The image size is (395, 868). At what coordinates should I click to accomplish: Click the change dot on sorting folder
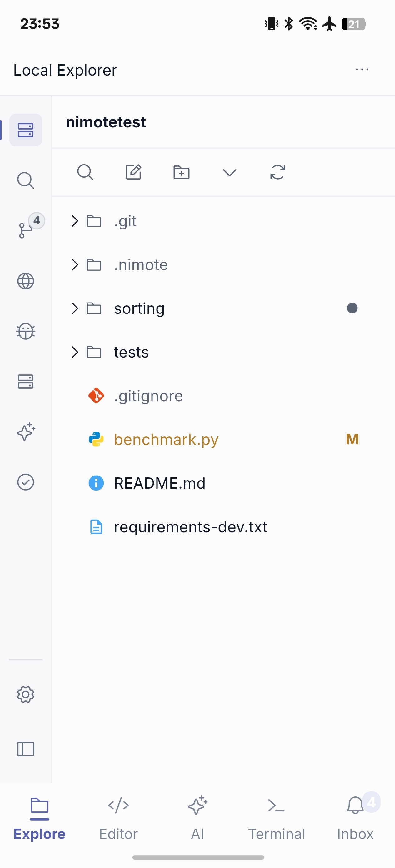pos(352,308)
